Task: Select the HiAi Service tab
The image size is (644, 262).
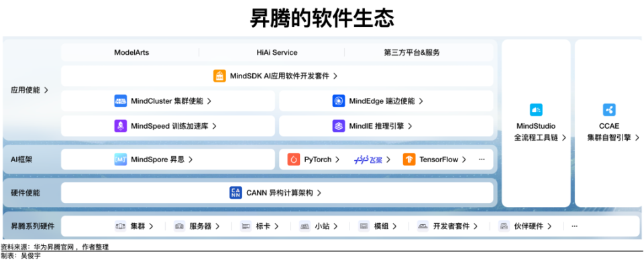Action: tap(277, 52)
